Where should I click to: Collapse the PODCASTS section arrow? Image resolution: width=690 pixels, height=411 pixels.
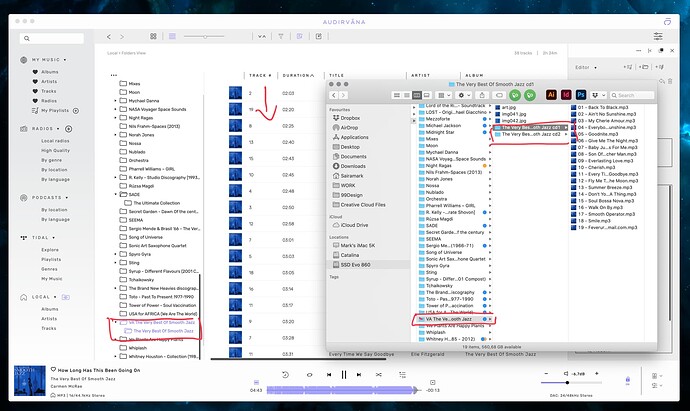pyautogui.click(x=67, y=198)
